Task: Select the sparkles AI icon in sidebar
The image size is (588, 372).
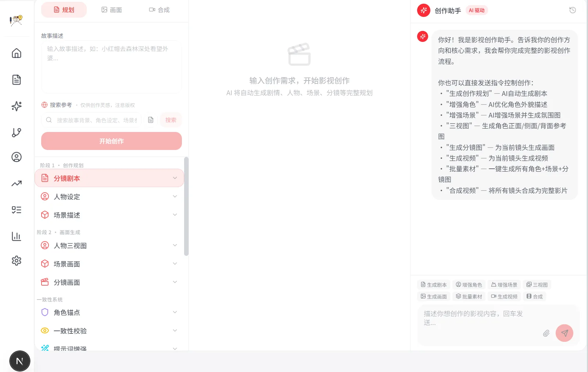Action: pyautogui.click(x=17, y=106)
